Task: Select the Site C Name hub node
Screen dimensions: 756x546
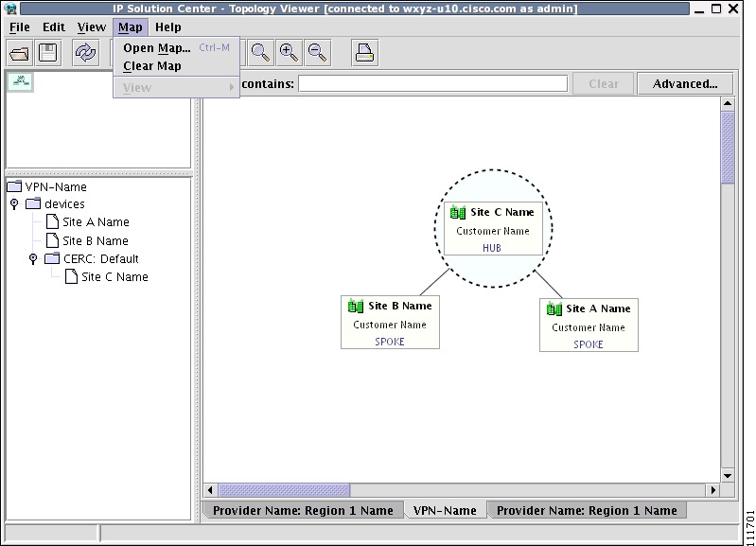Action: pos(493,229)
